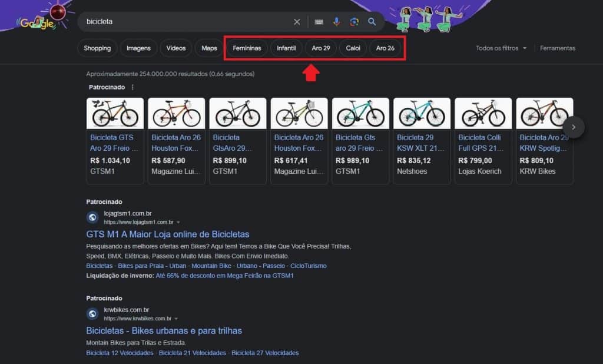Screen dimensions: 603x364
Task: Open the R$ 617,41 Houston Fox bike image
Action: point(299,114)
